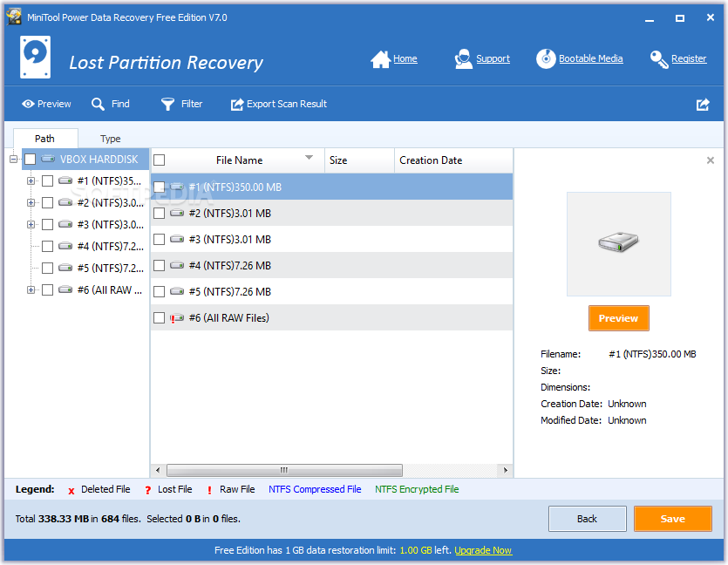The image size is (728, 565).
Task: Click drive icon in #3 (NTFS)3.01 MB row
Action: pyautogui.click(x=177, y=239)
